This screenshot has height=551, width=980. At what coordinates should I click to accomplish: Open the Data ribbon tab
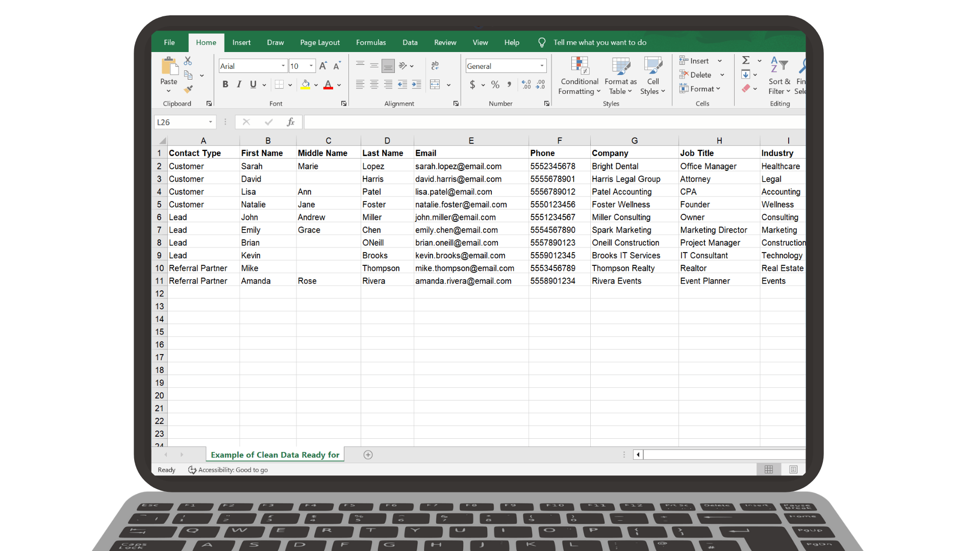coord(410,42)
